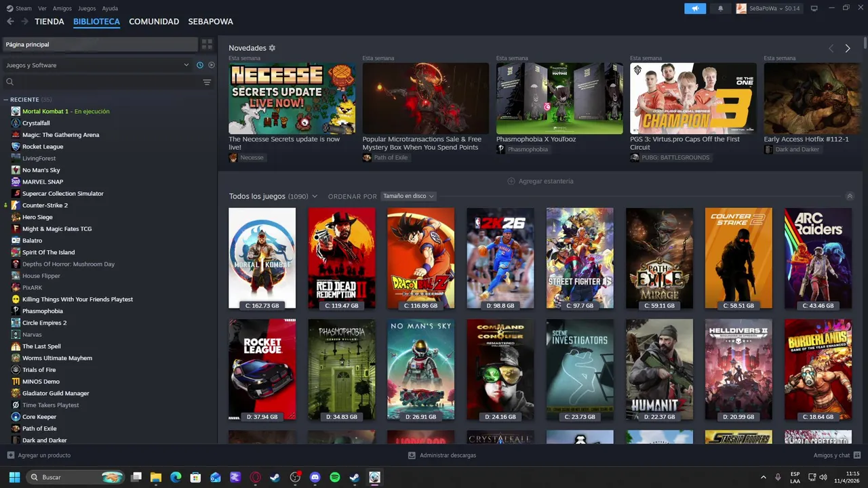This screenshot has width=868, height=488.
Task: Toggle sort by recent activity clock icon
Action: click(200, 65)
